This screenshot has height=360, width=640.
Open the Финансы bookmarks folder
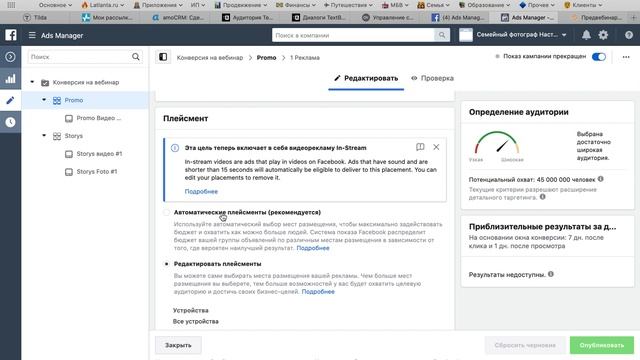point(296,5)
